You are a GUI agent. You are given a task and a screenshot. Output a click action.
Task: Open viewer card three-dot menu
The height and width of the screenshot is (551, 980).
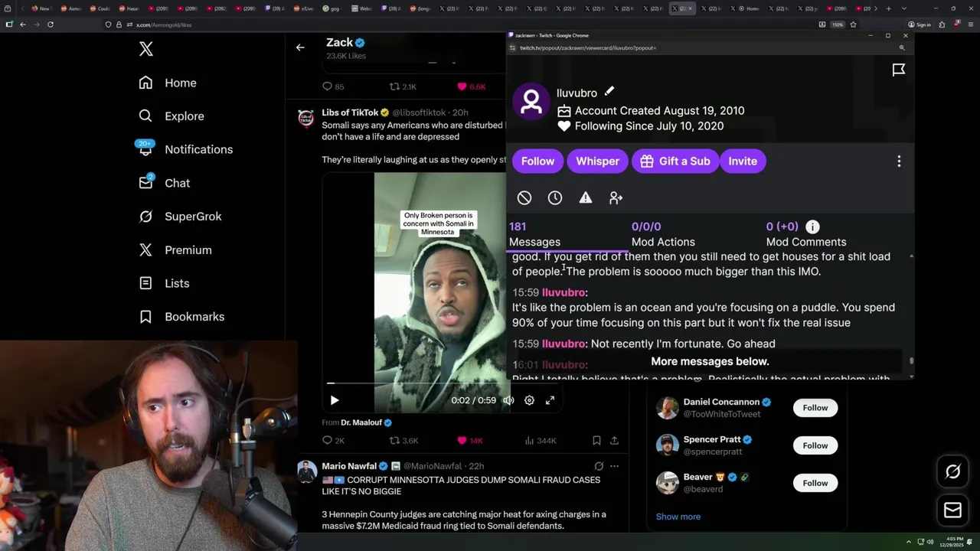899,161
